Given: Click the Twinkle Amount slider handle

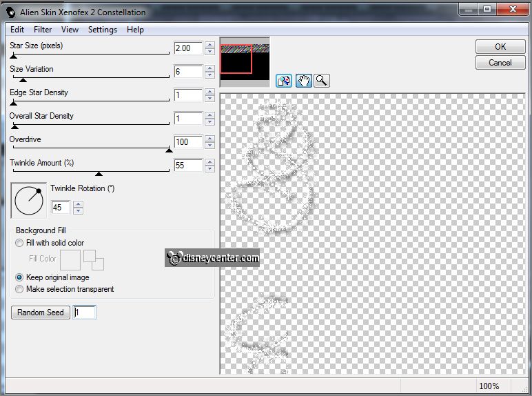Looking at the screenshot, I should 99,174.
